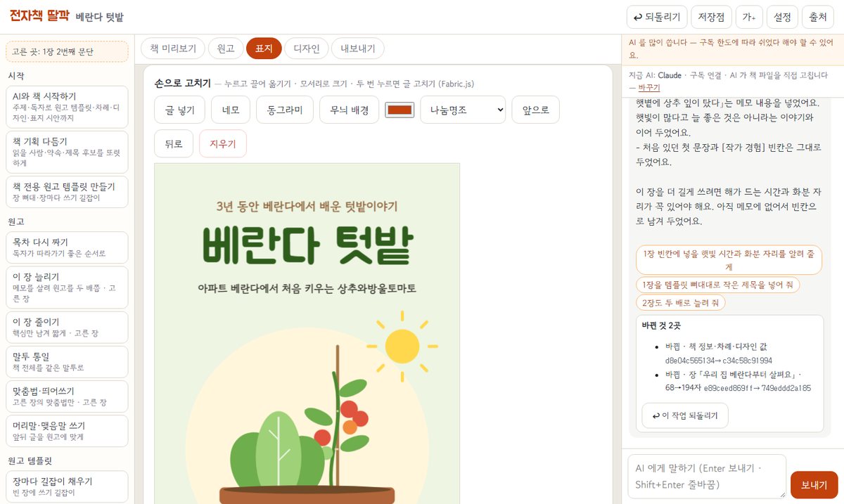Open the 저장점 save points button
This screenshot has height=504, width=844.
tap(712, 17)
